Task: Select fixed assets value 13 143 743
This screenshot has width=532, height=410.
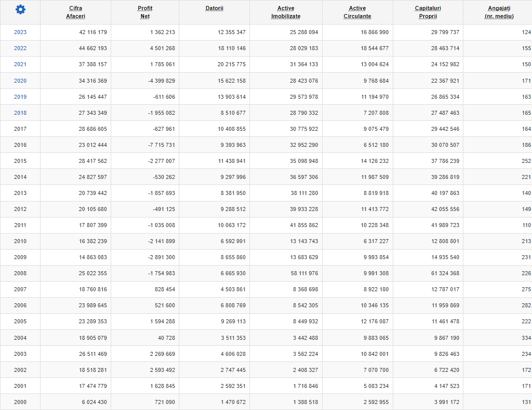Action: 304,241
